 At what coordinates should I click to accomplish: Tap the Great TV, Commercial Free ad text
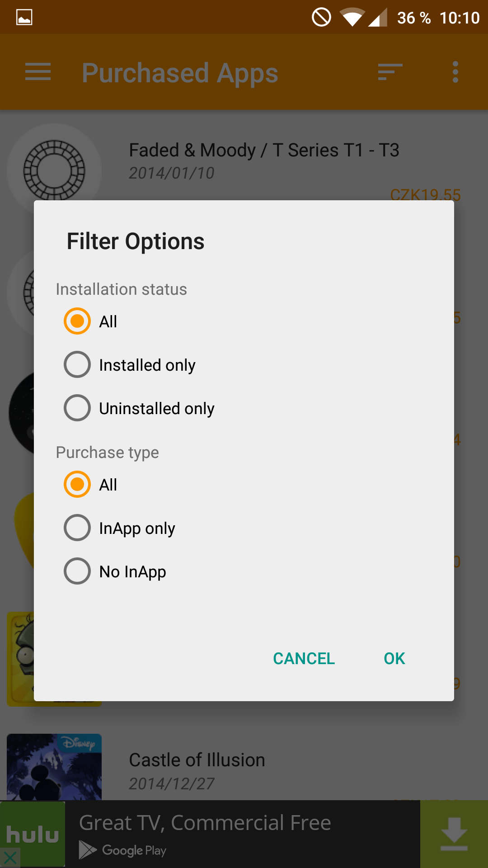point(205,823)
